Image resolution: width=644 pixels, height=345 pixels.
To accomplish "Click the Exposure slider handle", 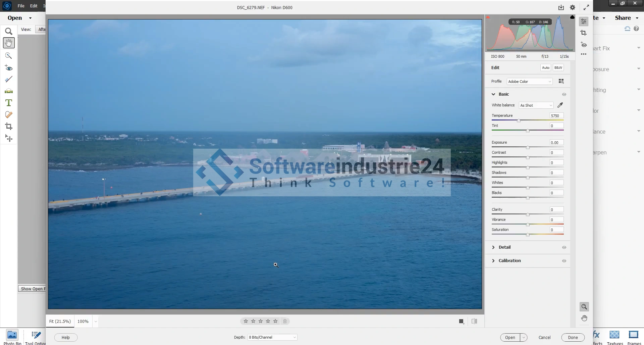I will tap(528, 148).
